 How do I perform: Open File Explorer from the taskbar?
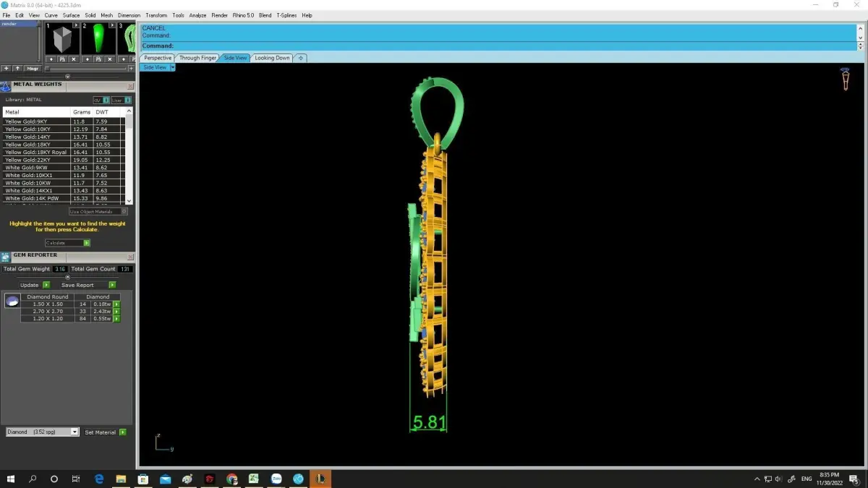point(122,479)
